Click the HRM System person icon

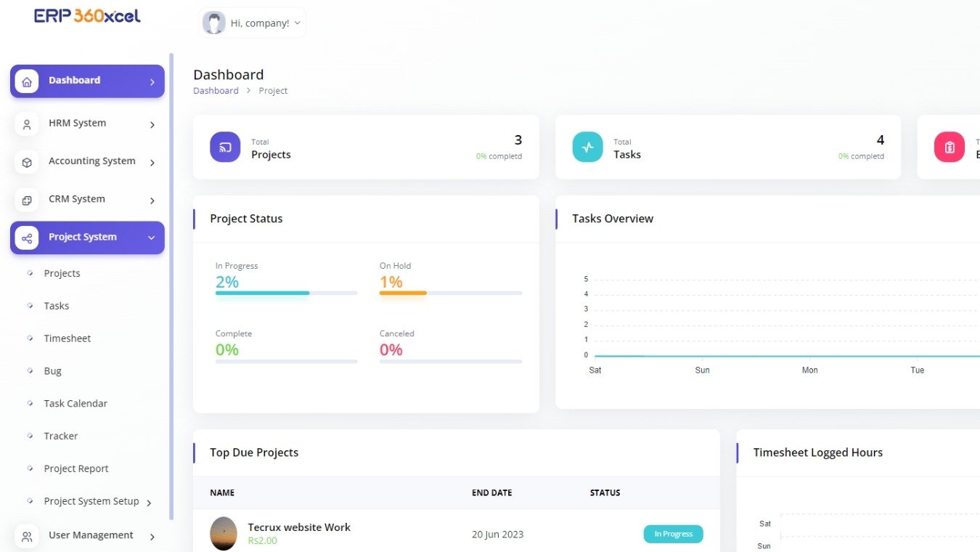[26, 123]
